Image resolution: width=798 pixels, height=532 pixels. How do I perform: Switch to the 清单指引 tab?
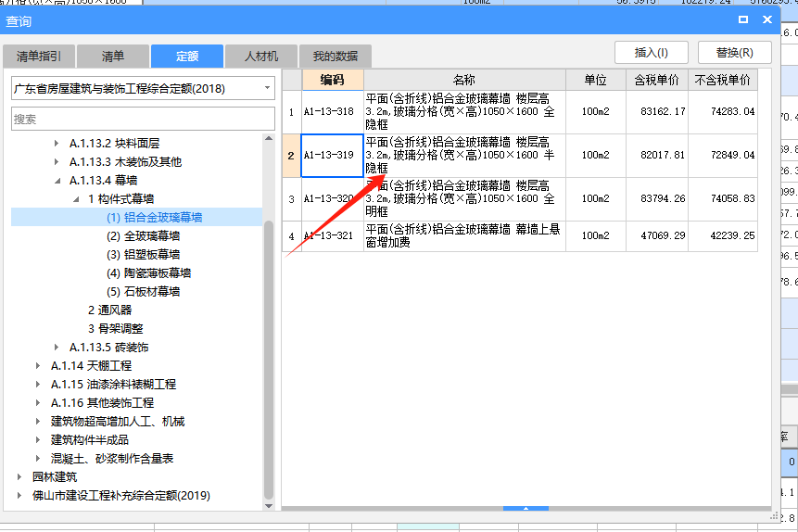click(39, 56)
